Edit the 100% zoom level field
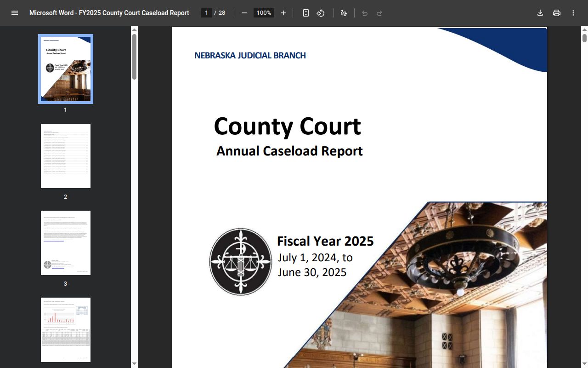 pos(264,13)
